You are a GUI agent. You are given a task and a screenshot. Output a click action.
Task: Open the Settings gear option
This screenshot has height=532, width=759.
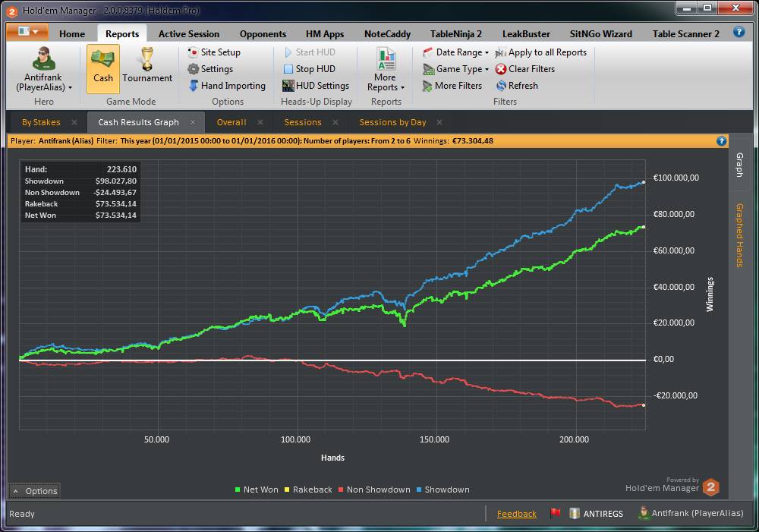pyautogui.click(x=210, y=69)
